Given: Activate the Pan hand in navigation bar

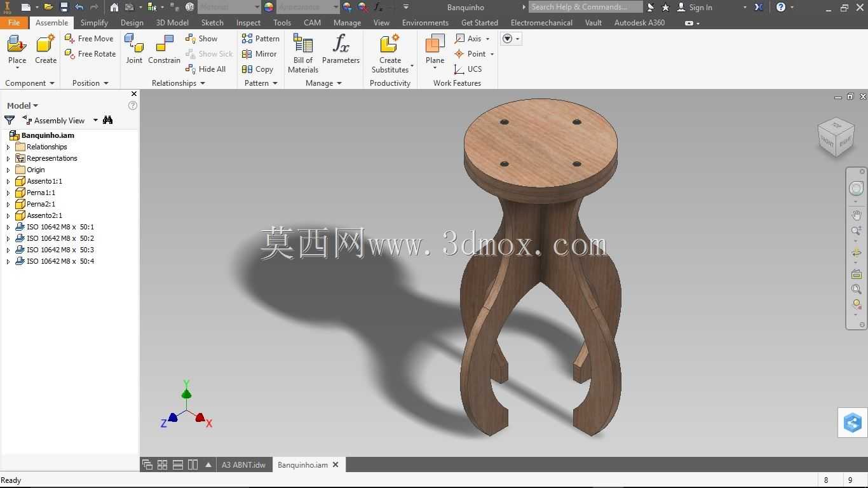Looking at the screenshot, I should point(857,215).
